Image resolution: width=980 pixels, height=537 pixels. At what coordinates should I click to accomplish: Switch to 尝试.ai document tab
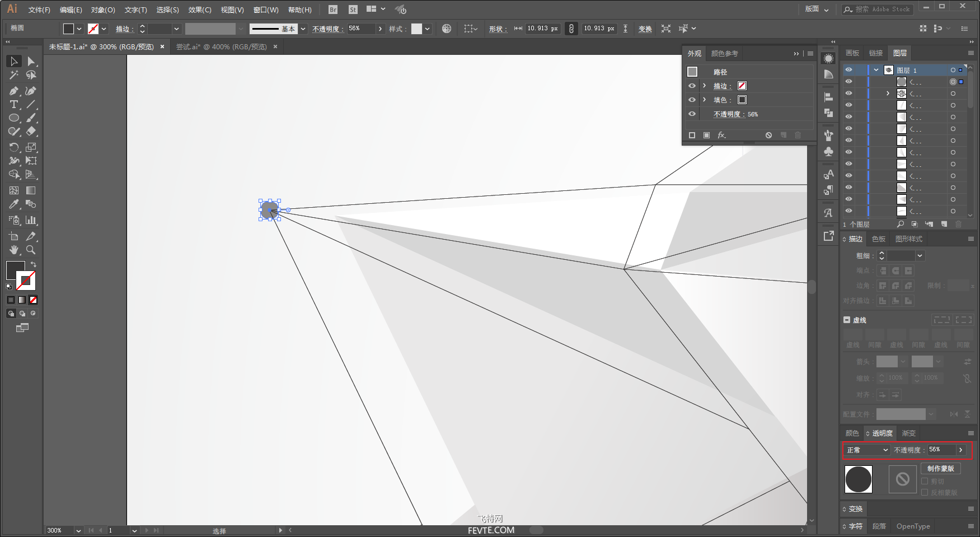coord(221,46)
